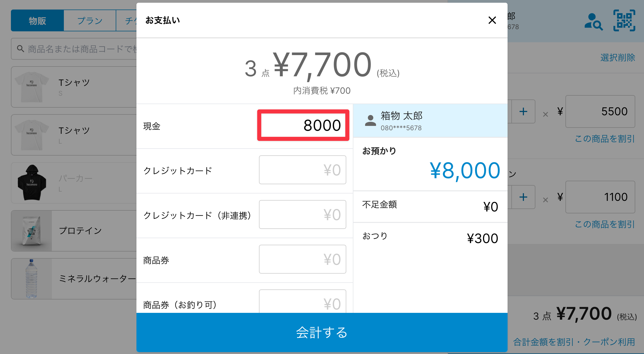Select the Tシャツ size S product
644x354 pixels.
pyautogui.click(x=74, y=87)
